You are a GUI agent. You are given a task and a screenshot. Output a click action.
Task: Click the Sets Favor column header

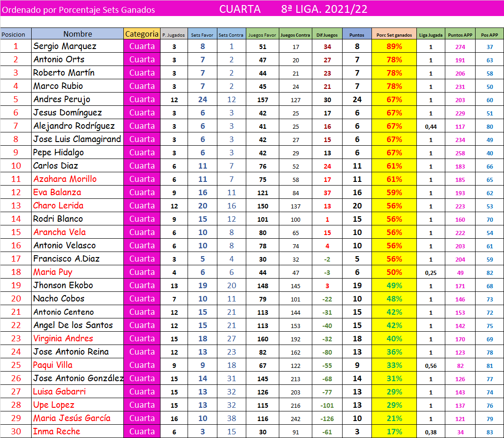tap(202, 35)
